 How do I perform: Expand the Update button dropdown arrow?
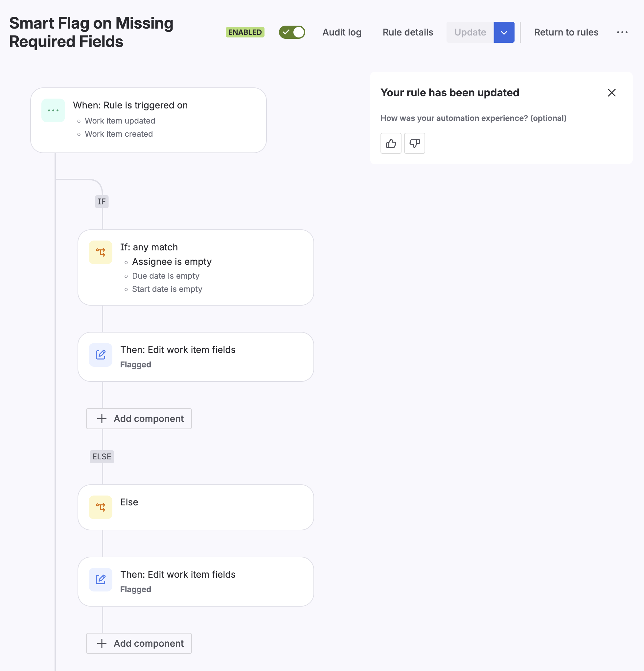point(504,32)
